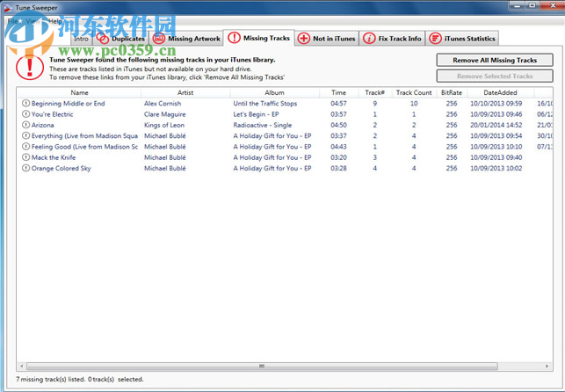Click the iTunes Statistics tab icon
Screen dimensions: 565x392
[435, 39]
